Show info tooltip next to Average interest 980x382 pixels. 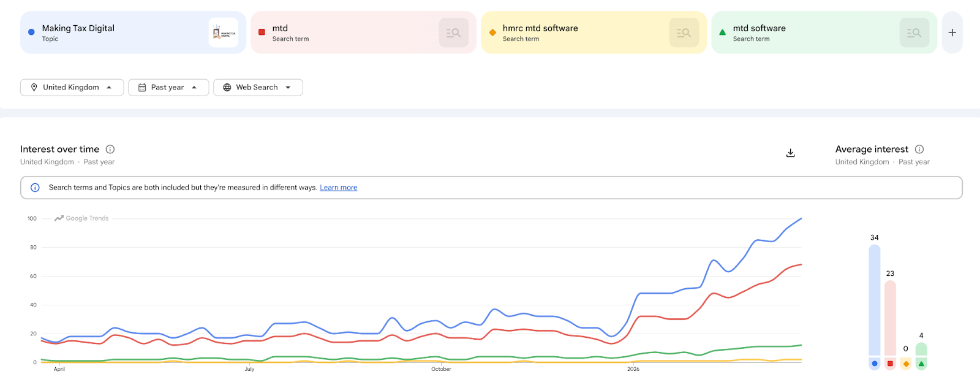pyautogui.click(x=919, y=149)
